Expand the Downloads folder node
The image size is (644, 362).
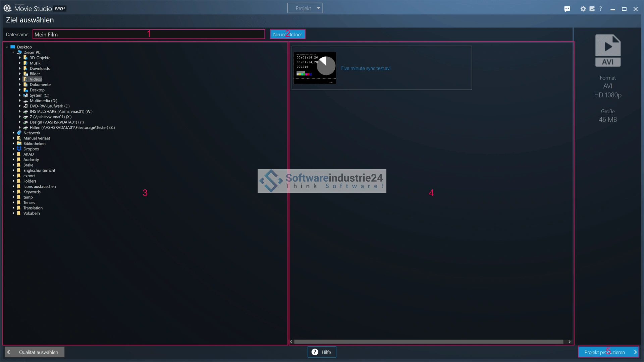(x=20, y=68)
